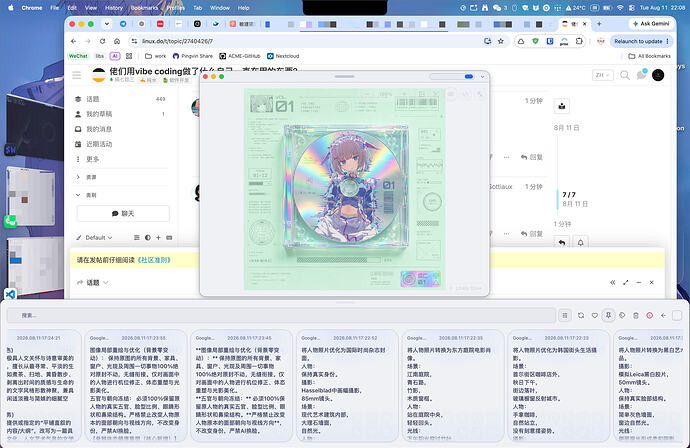690x448 pixels.
Task: Select clipboard card timestamped 17:22:52
Action: pos(347,386)
